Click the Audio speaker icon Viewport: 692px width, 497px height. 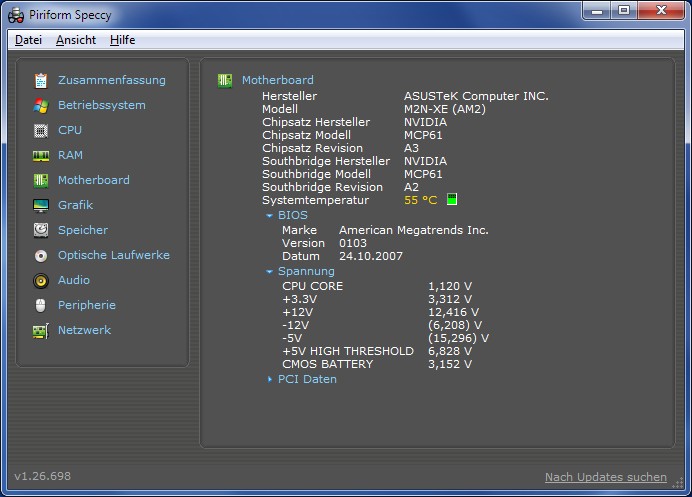(x=41, y=281)
